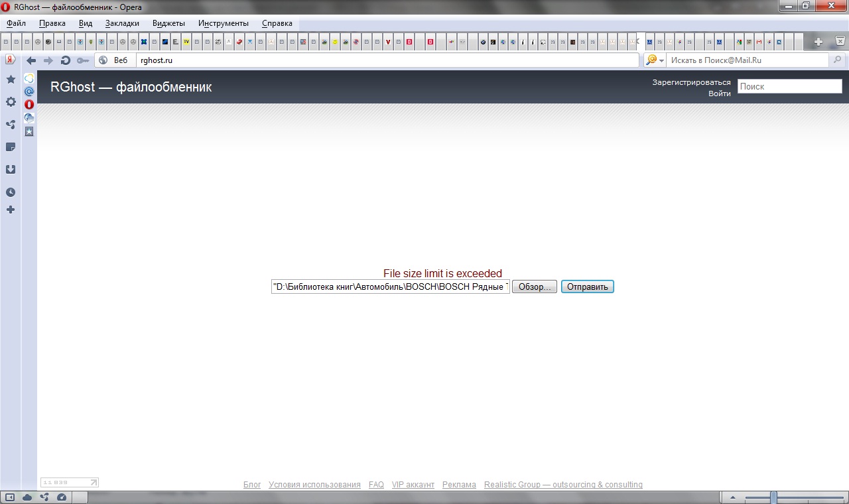Open a new tab with the plus button
Viewport: 849px width, 504px height.
coord(818,42)
